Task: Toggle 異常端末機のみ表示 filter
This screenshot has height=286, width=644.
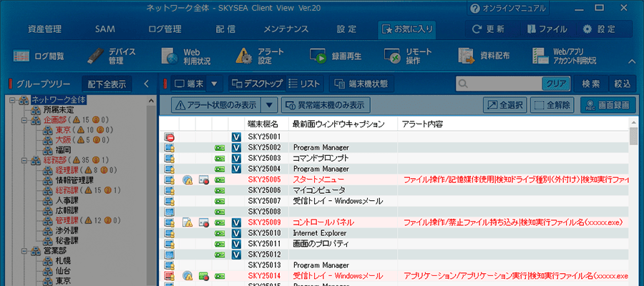Action: click(326, 105)
